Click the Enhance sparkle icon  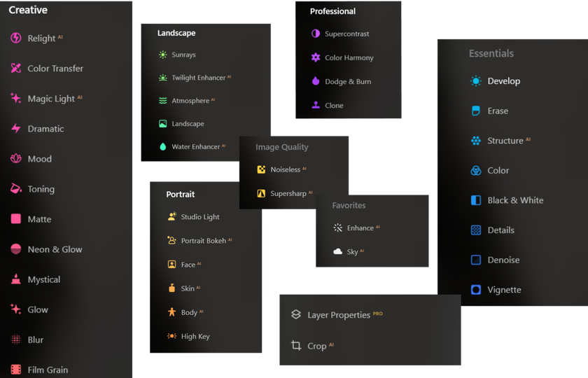pyautogui.click(x=337, y=227)
